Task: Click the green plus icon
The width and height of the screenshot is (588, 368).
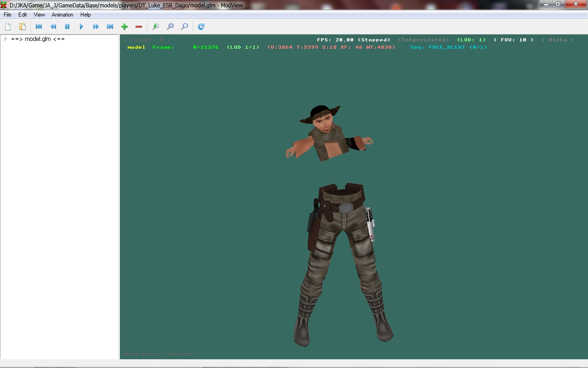Action: 124,27
